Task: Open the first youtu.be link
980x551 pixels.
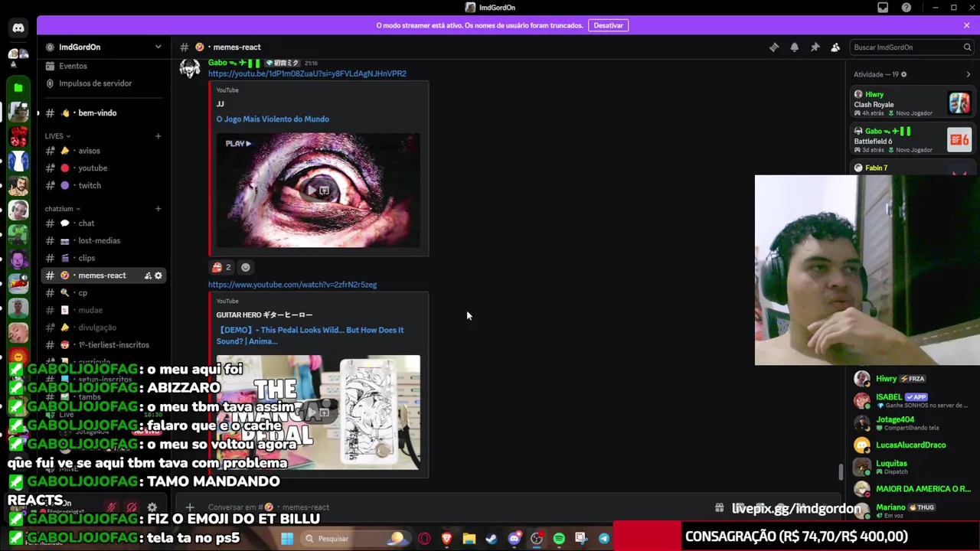Action: coord(307,73)
